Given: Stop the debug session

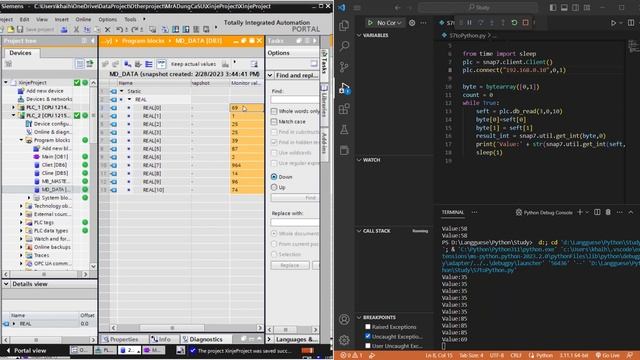Looking at the screenshot, I should (526, 22).
